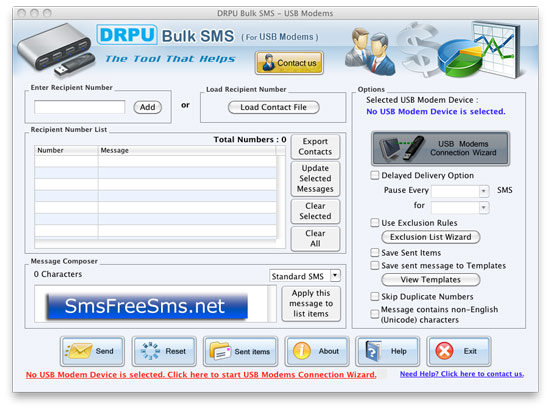Click 'Total Numbers : 0' text
Viewport: 550px width, 410px height.
point(250,140)
